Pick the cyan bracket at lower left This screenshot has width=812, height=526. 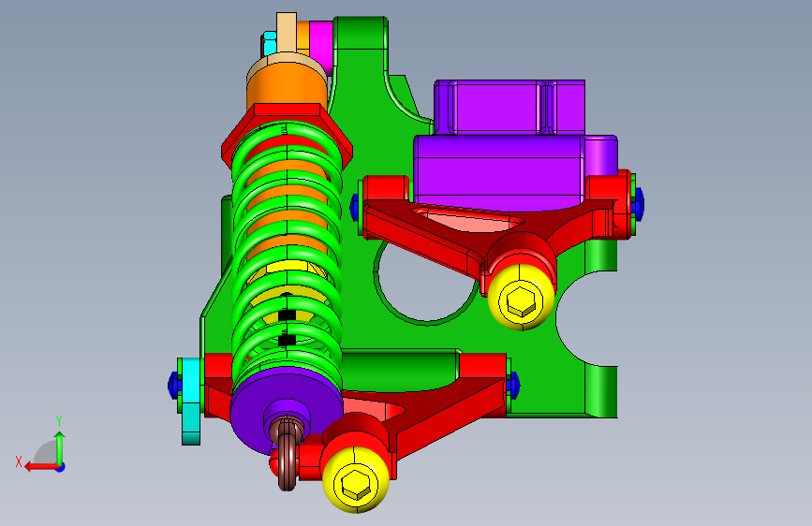[x=190, y=402]
